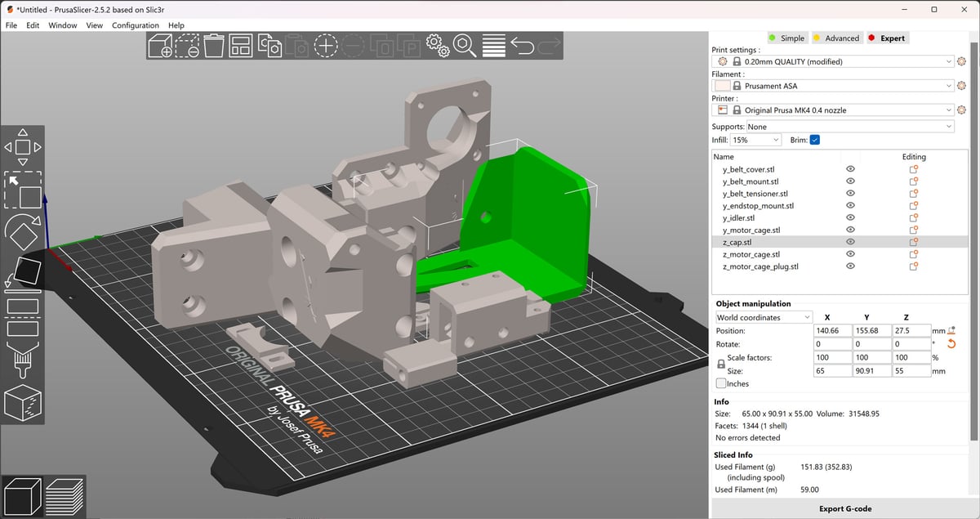Hide y_belt_mount.stl with eye icon

(x=850, y=181)
